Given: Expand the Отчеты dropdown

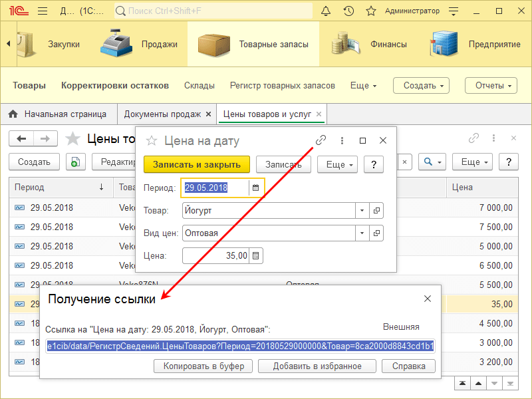Looking at the screenshot, I should [491, 86].
